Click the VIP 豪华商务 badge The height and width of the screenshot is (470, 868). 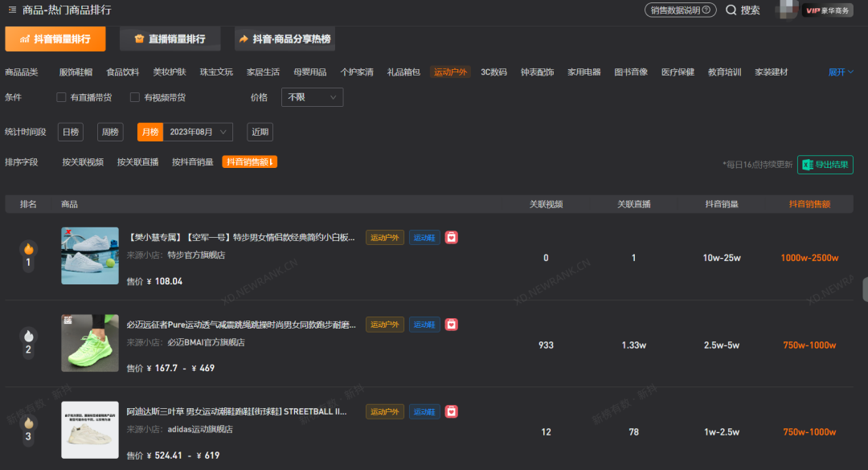coord(826,10)
